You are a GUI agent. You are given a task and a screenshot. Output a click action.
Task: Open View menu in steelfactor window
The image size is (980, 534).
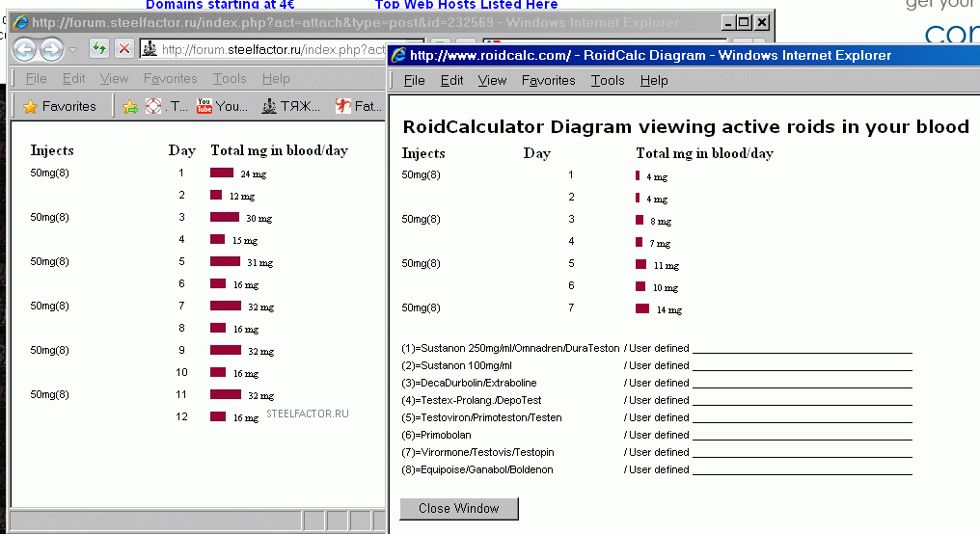[114, 78]
